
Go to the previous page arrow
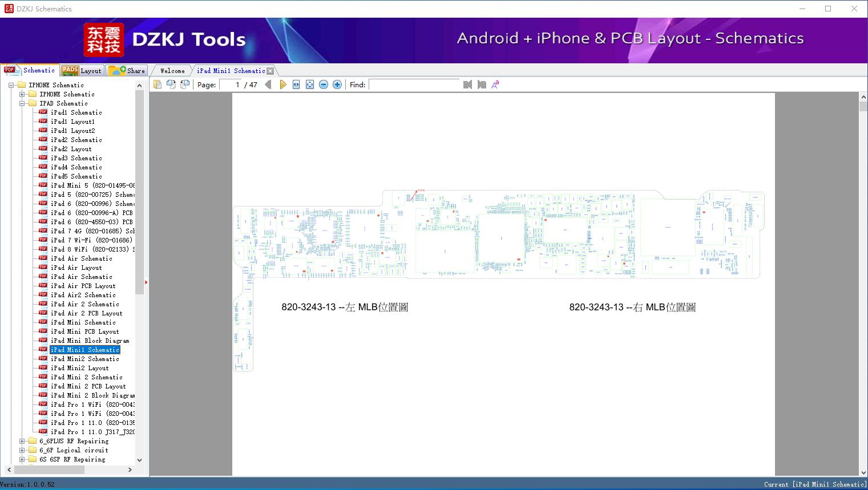tap(268, 84)
